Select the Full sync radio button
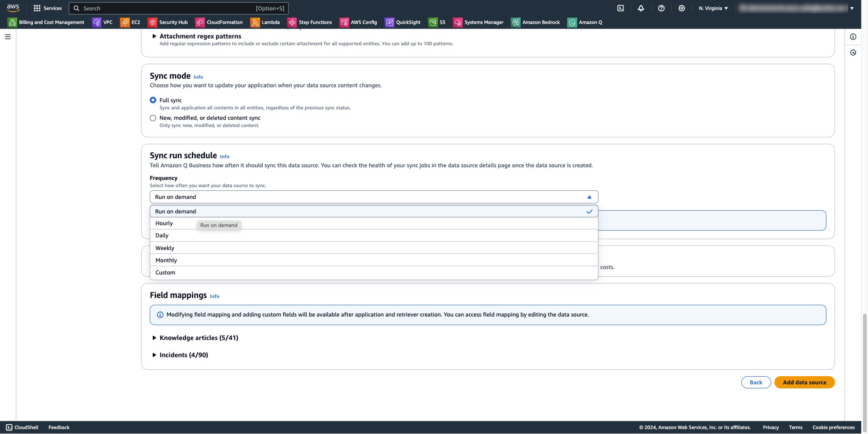This screenshot has width=868, height=434. coord(153,100)
